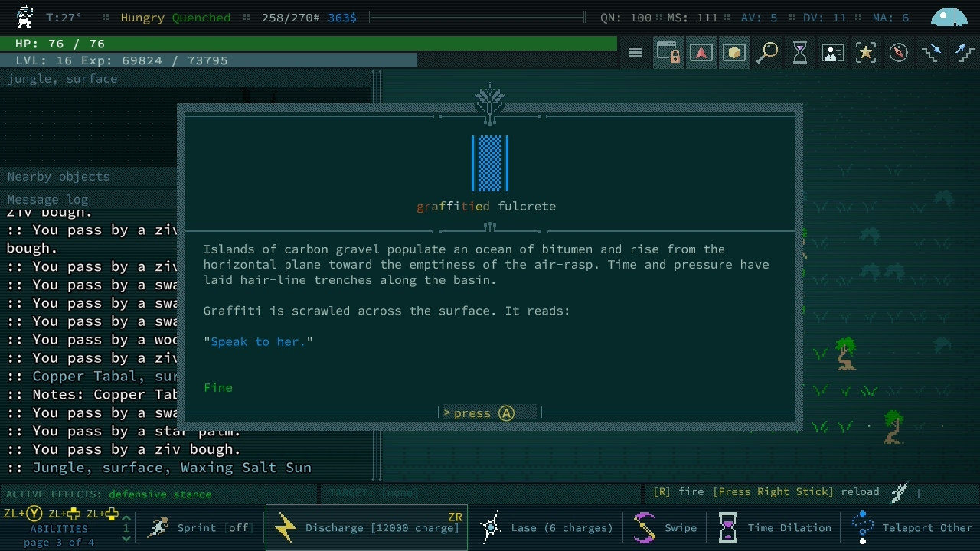Viewport: 980px width, 551px height.
Task: Select the Fine response option
Action: pos(218,388)
